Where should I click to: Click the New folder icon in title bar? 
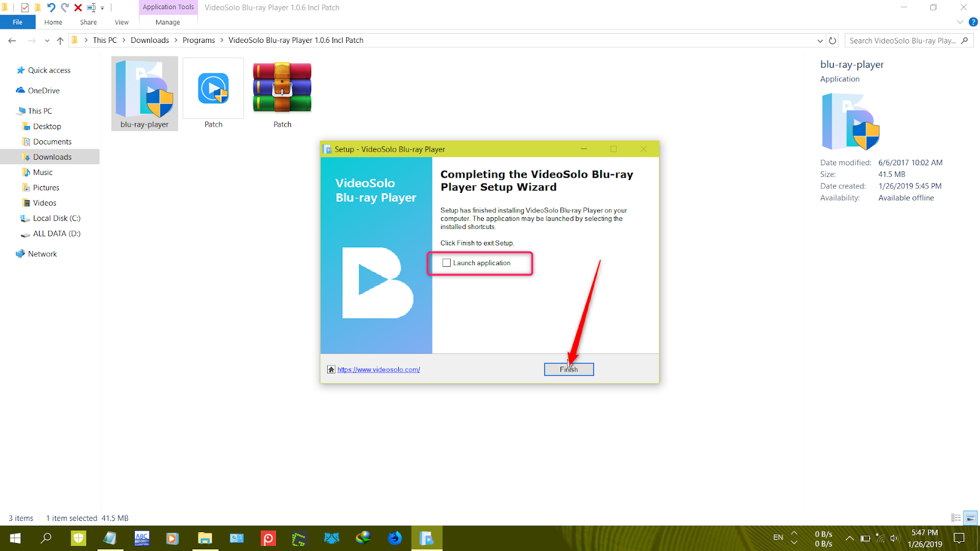37,8
